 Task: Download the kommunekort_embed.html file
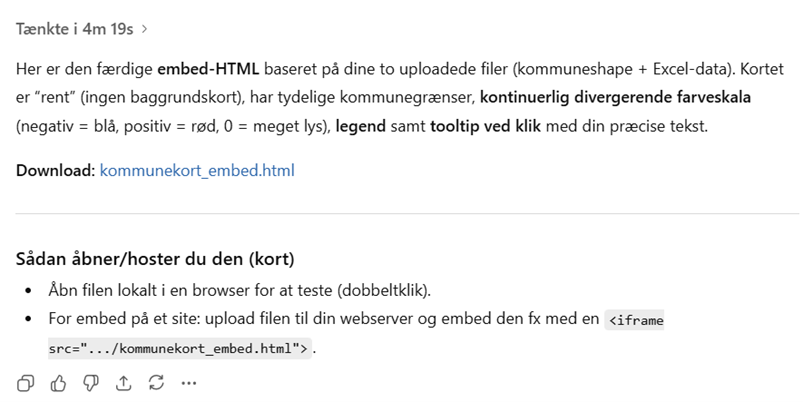tap(197, 170)
